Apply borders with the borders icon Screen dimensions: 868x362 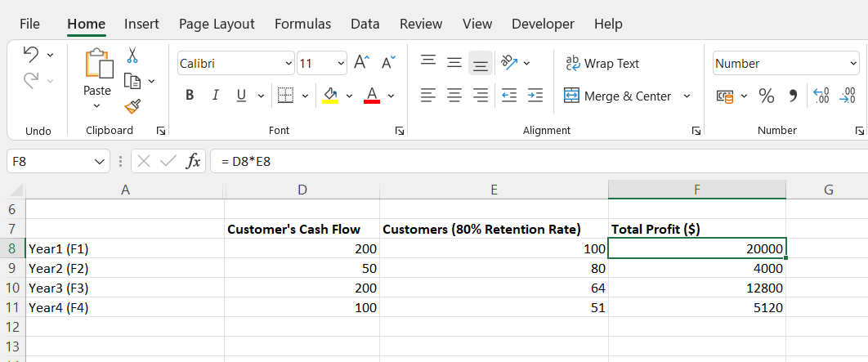(x=285, y=96)
